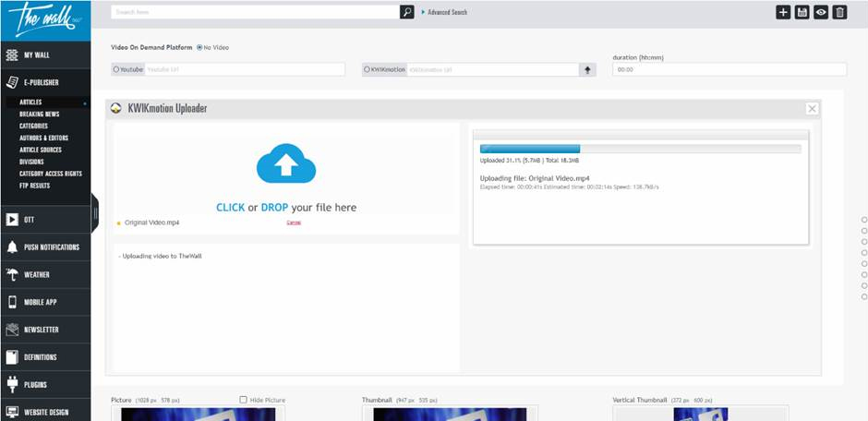Click the Newsletter envelope icon
Viewport: 868px width, 421px height.
coord(12,330)
